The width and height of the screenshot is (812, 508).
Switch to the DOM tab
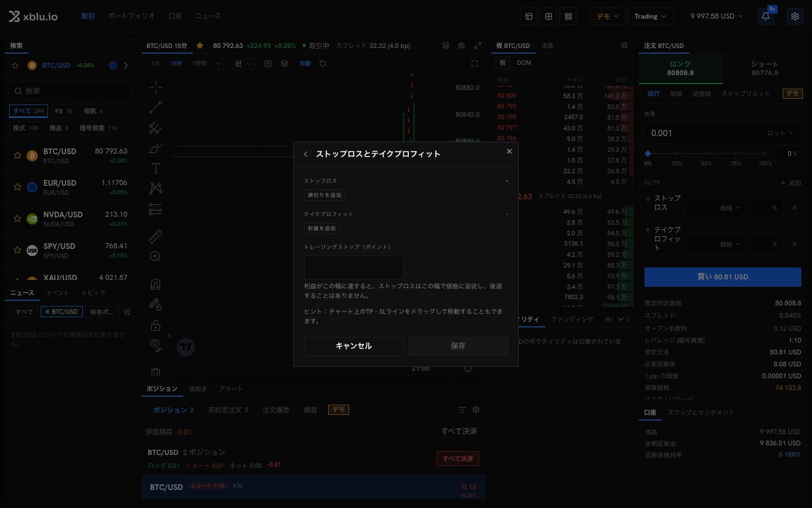click(524, 63)
